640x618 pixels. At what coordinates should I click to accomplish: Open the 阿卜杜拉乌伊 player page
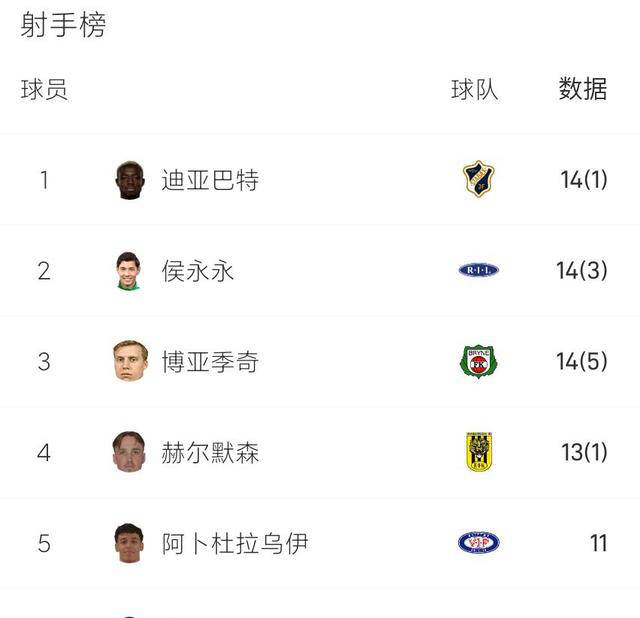coord(235,543)
